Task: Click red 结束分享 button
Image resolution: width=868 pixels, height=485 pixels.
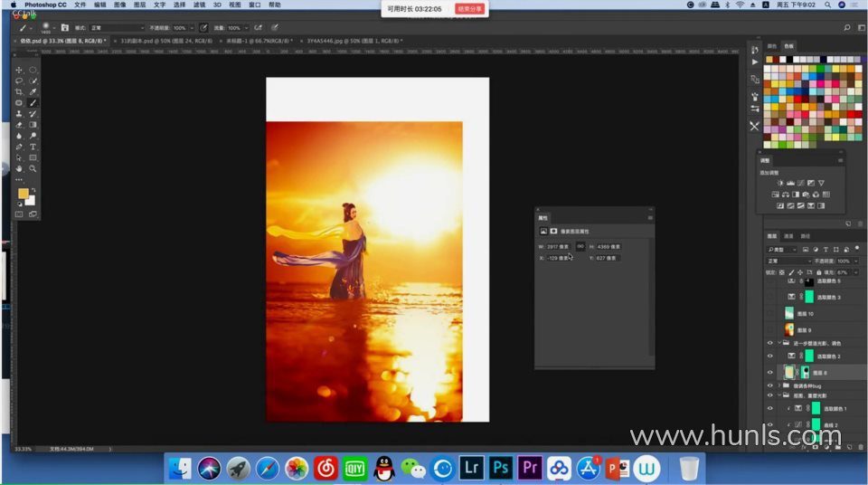Action: (x=470, y=9)
